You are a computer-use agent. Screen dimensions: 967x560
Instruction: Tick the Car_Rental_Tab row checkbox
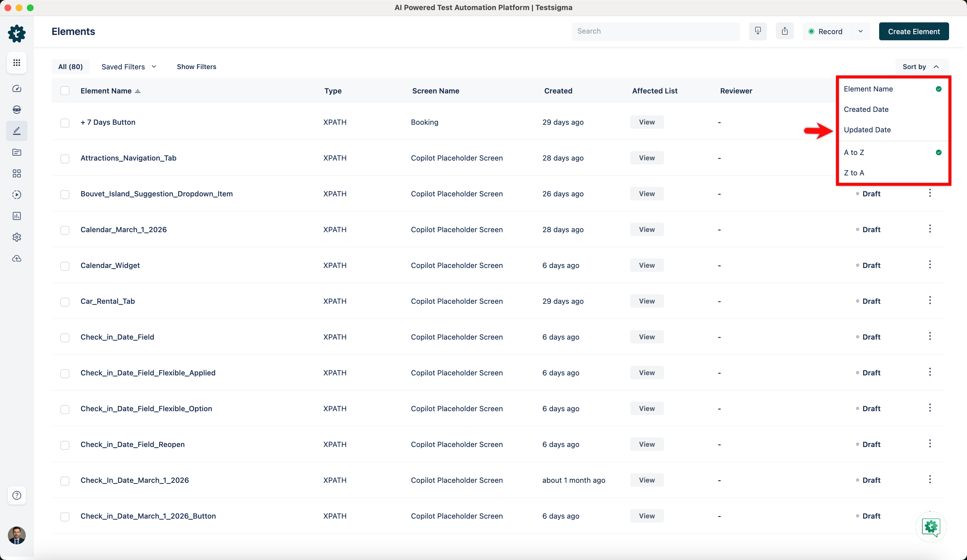point(65,302)
